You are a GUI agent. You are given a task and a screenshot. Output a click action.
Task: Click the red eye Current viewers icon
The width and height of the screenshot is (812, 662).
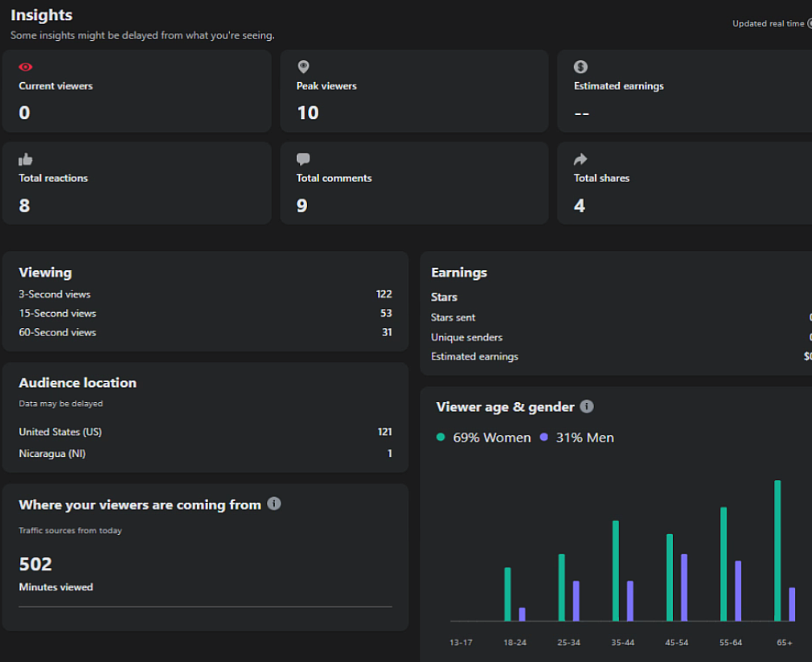click(26, 68)
